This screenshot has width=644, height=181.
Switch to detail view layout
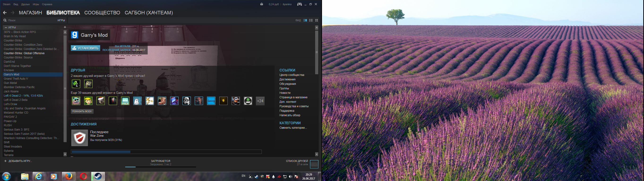[305, 20]
